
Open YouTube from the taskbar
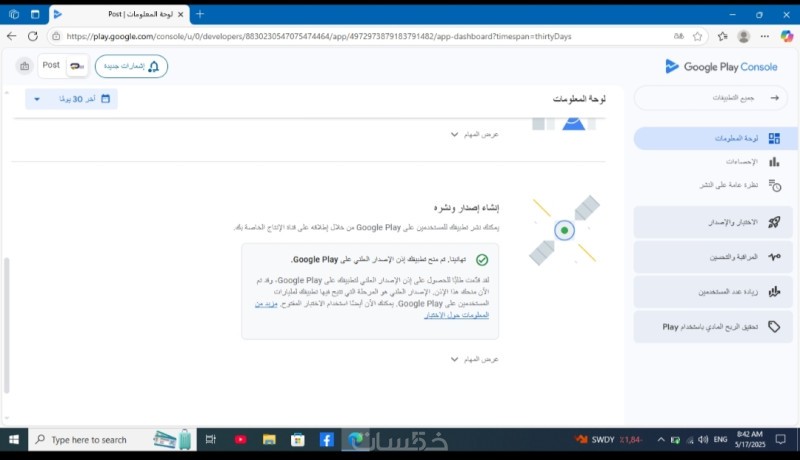coord(240,440)
